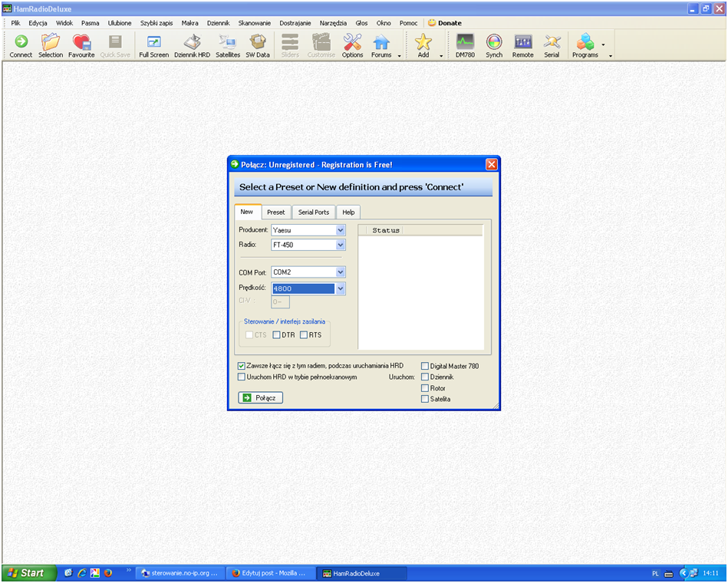Expand the Radio dropdown showing FT-450
The image size is (728, 583).
[x=341, y=245]
